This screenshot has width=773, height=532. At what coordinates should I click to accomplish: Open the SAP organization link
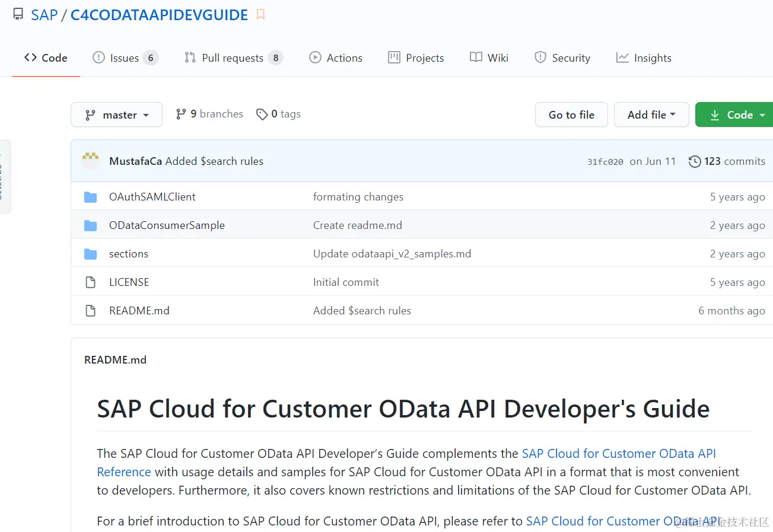coord(44,15)
